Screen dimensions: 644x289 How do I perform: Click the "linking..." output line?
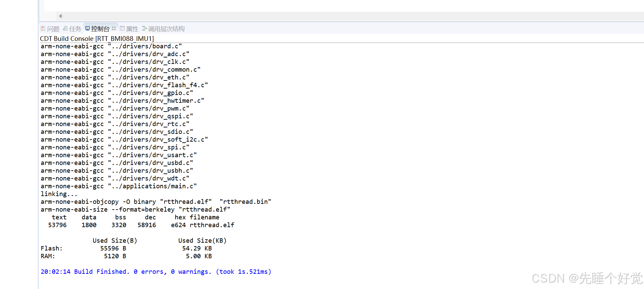coord(59,194)
